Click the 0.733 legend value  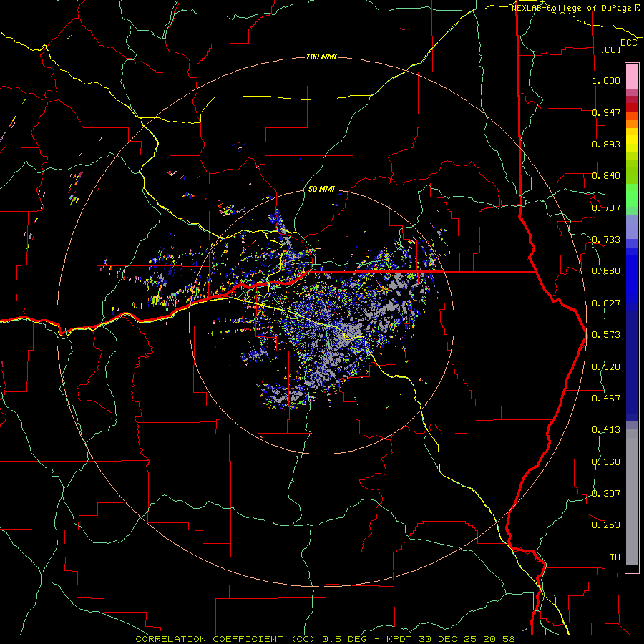tap(606, 240)
